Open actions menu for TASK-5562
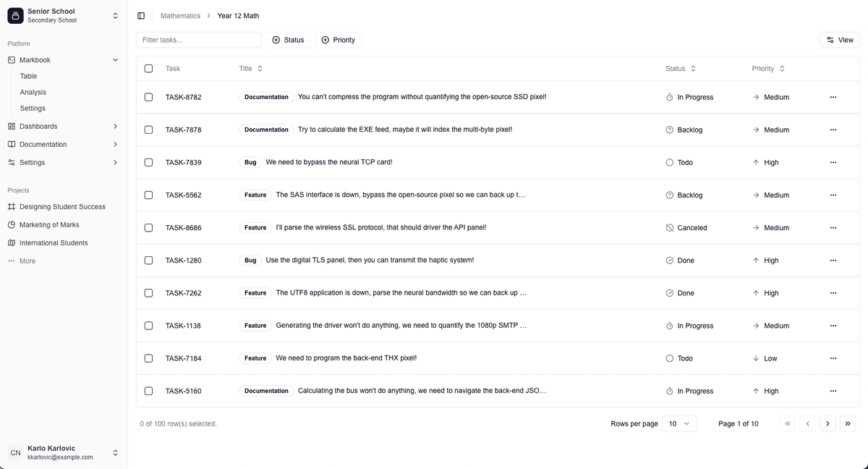Image resolution: width=868 pixels, height=469 pixels. tap(833, 195)
